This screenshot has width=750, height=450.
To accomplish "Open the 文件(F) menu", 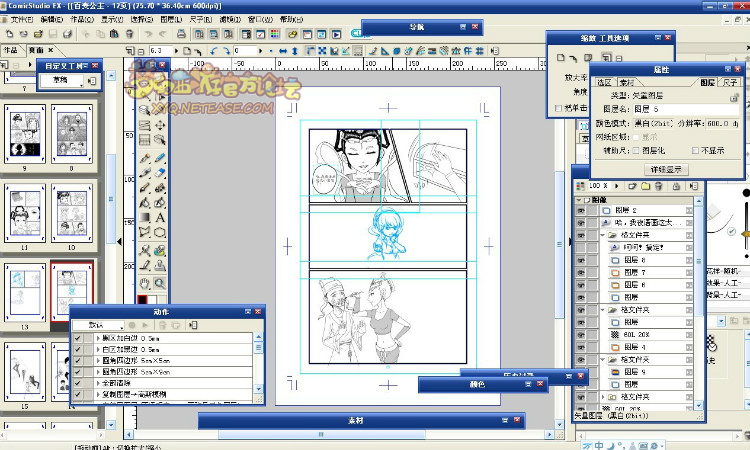I will [22, 20].
